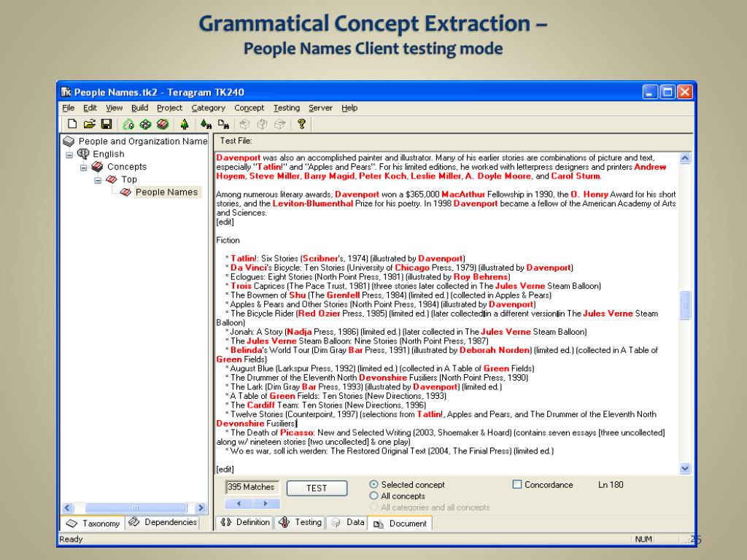
Task: Click the green build icon right of Save
Action: pyautogui.click(x=128, y=124)
